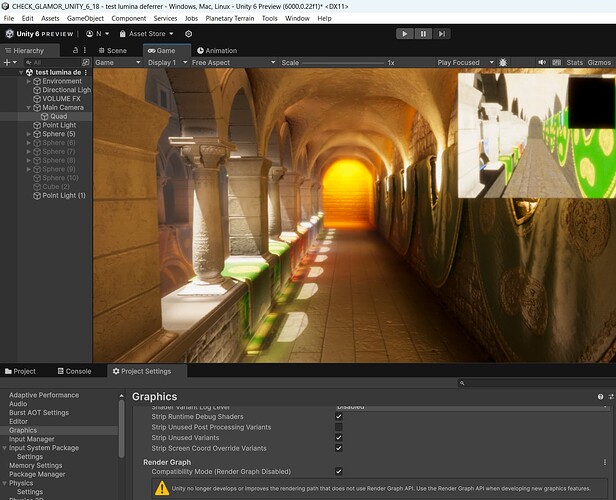This screenshot has width=616, height=500.
Task: Open the settings gear beside Asset Store
Action: click(188, 33)
